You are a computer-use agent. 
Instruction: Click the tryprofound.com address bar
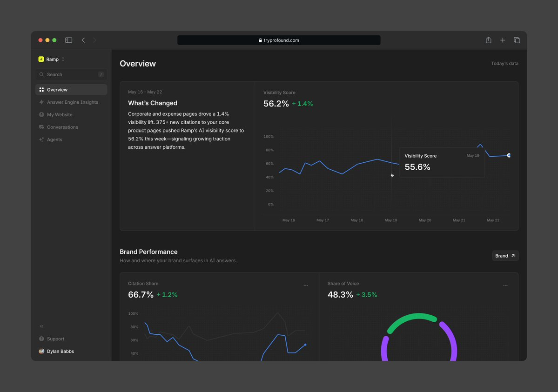(x=279, y=40)
